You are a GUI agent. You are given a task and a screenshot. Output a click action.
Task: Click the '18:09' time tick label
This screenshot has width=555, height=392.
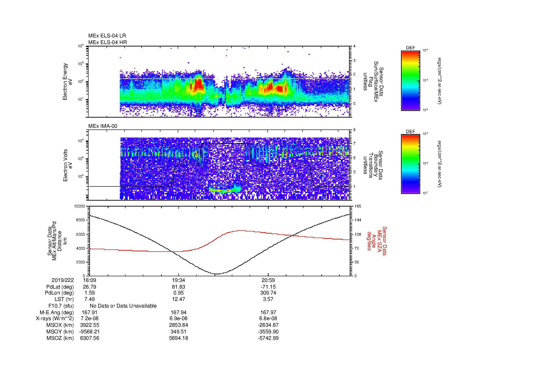coord(90,280)
